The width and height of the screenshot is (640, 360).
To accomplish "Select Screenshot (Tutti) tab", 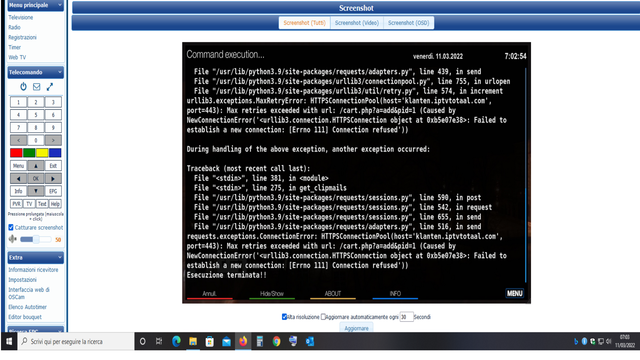I will pos(304,23).
